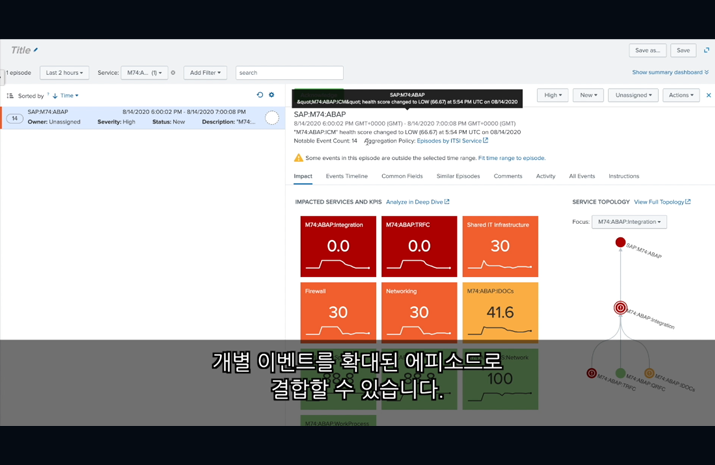Viewport: 715px width, 465px height.
Task: Switch to the Activity tab
Action: [x=546, y=176]
